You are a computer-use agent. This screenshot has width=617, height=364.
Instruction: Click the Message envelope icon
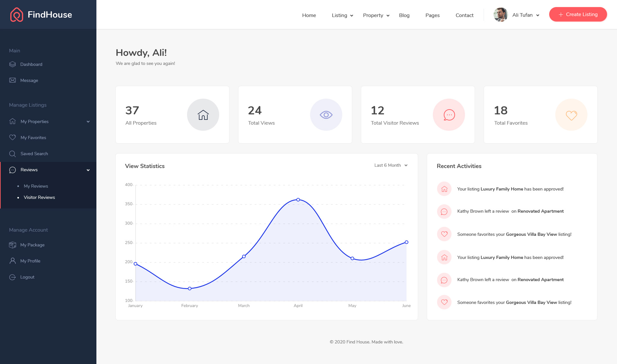(x=13, y=80)
